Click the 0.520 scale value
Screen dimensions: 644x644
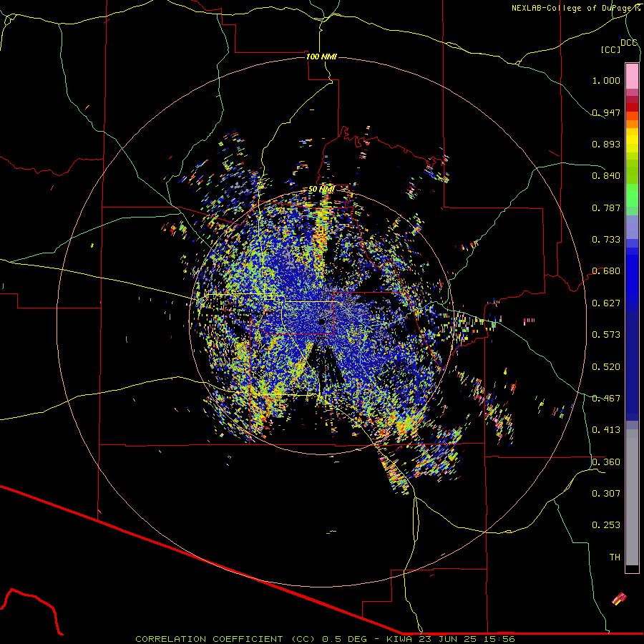[x=606, y=367]
